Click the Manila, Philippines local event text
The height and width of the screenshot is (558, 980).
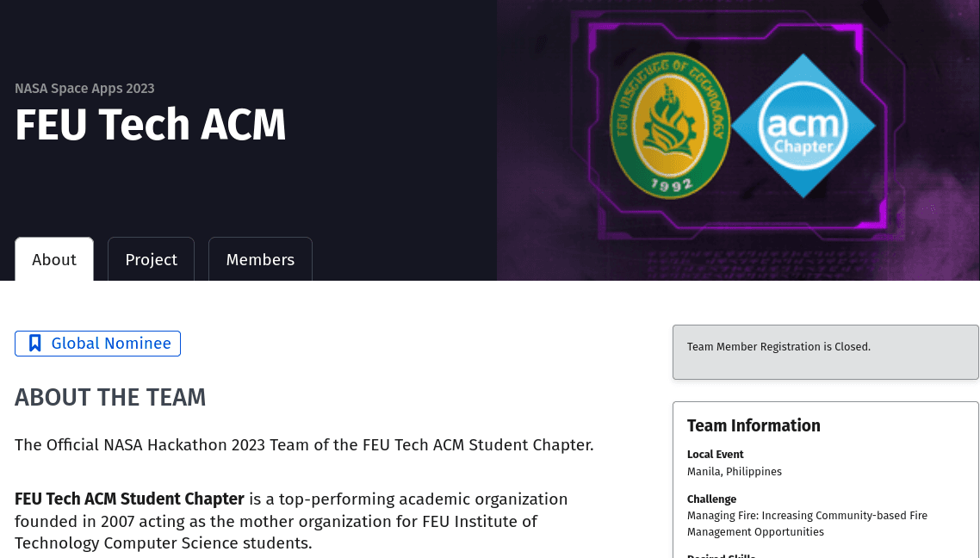[735, 472]
